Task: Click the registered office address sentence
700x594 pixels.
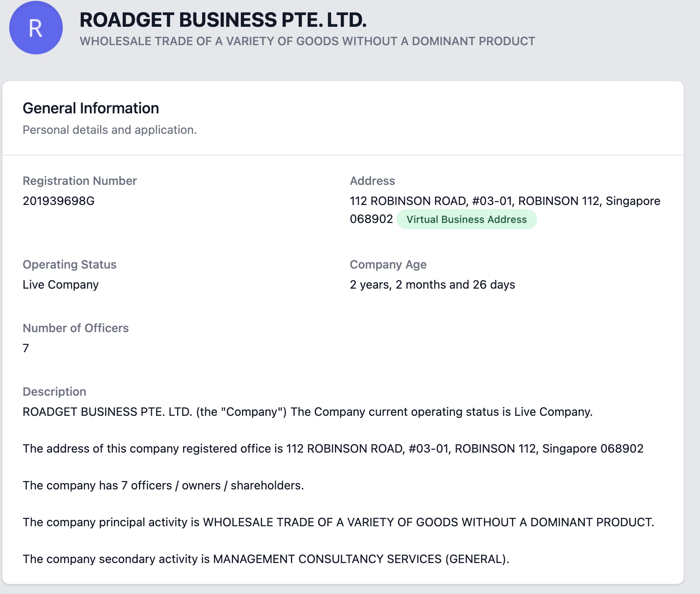Action: pyautogui.click(x=333, y=448)
